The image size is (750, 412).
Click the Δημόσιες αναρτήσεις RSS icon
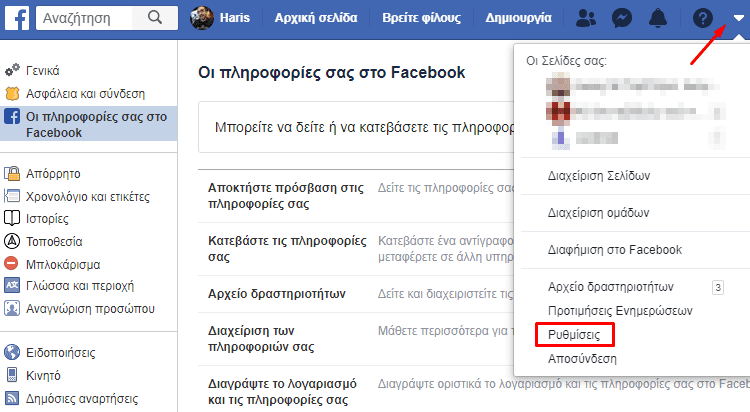pyautogui.click(x=12, y=398)
